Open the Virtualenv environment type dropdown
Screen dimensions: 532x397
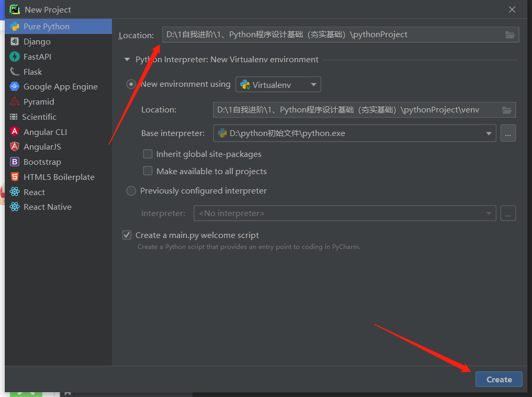coord(278,85)
